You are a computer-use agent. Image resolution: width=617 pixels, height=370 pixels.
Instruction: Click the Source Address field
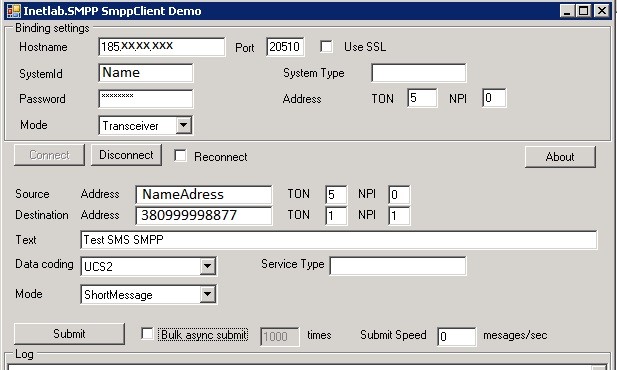204,194
